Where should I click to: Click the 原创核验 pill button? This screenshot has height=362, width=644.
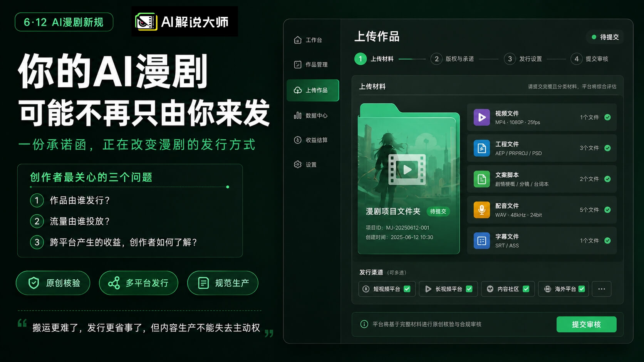(53, 283)
